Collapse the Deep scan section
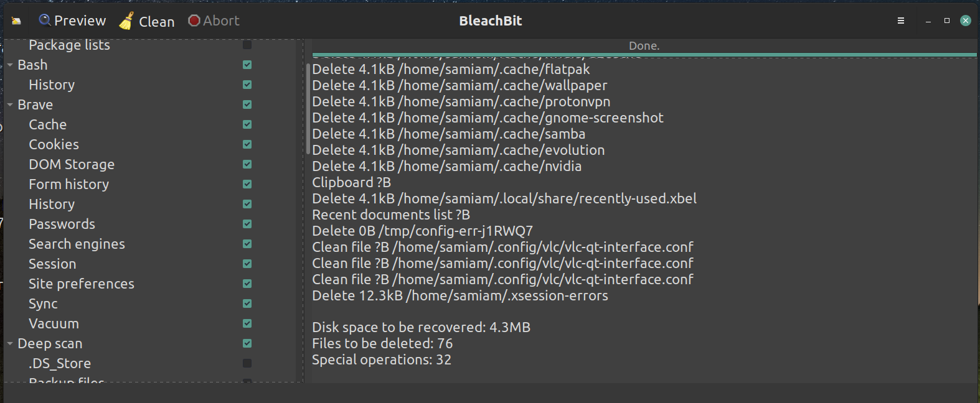Image resolution: width=980 pixels, height=403 pixels. coord(10,343)
